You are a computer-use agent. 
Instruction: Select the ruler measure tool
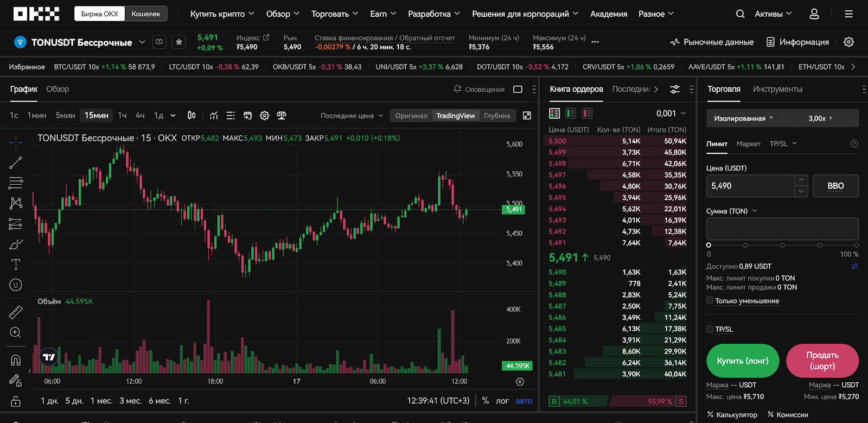click(16, 312)
